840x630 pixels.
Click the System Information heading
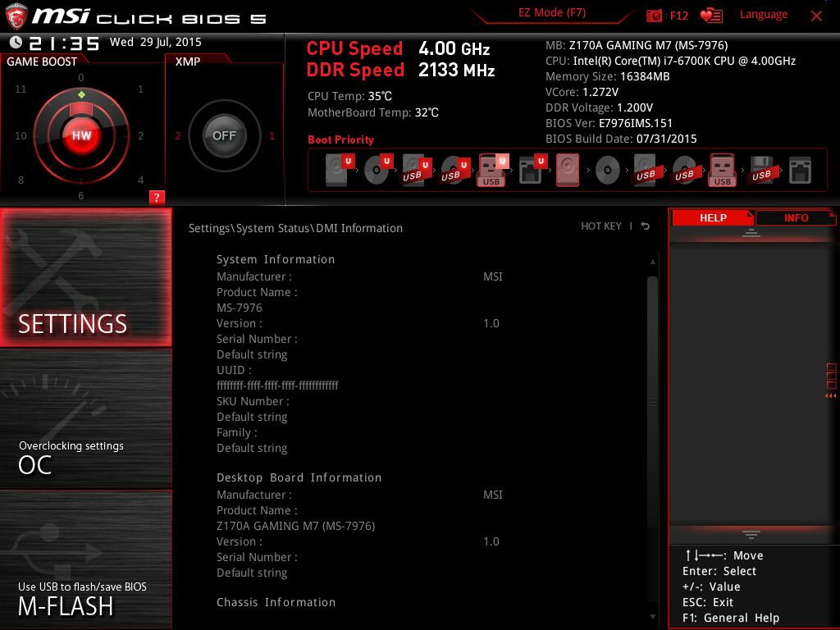[276, 259]
